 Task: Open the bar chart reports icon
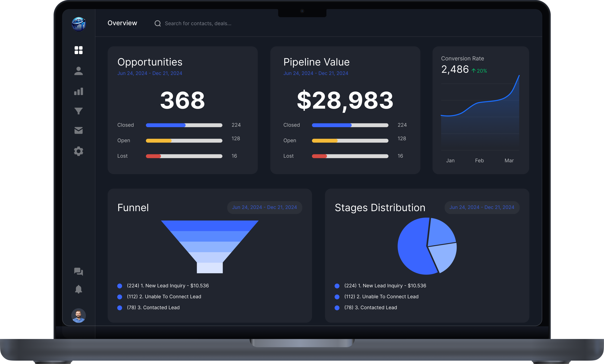[x=78, y=91]
